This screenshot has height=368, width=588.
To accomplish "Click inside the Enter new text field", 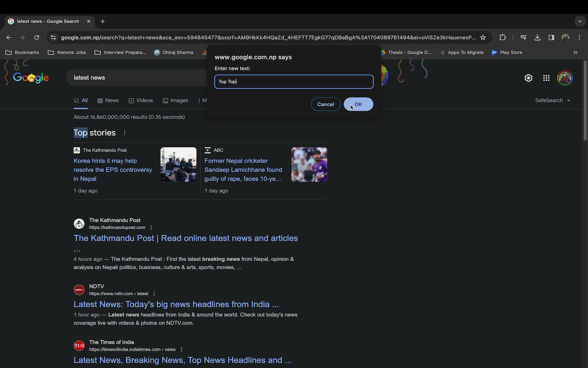I will [x=294, y=81].
